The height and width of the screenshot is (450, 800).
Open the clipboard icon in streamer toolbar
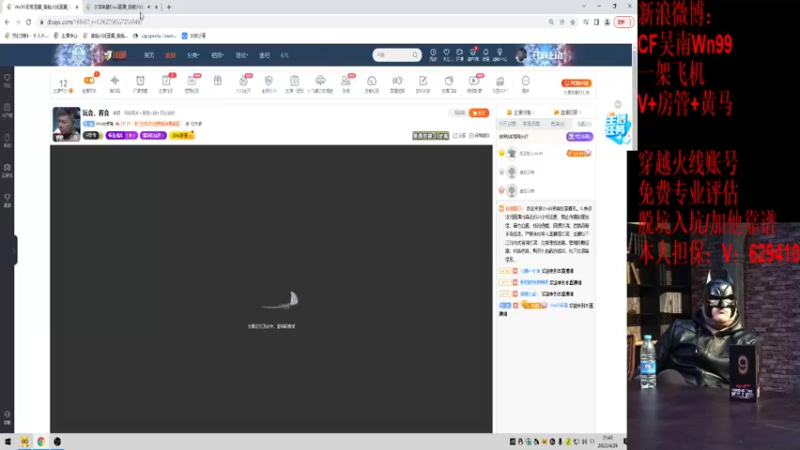click(294, 81)
